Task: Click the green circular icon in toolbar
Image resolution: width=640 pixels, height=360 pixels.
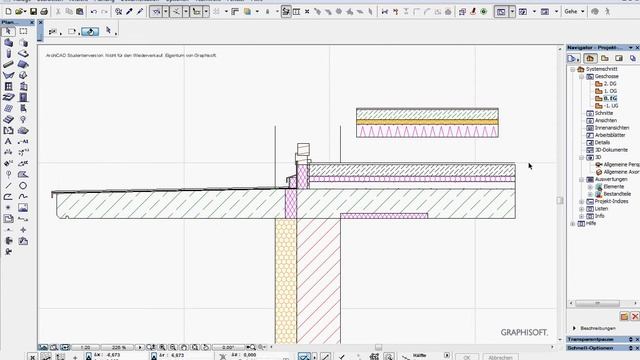Action: [x=484, y=12]
